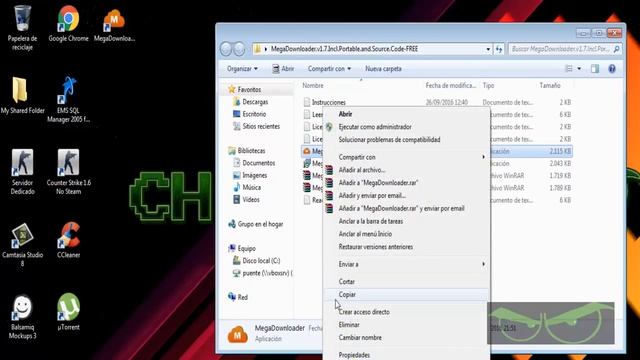This screenshot has width=640, height=360.
Task: Choose Ejecutar como administrador
Action: (x=408, y=127)
